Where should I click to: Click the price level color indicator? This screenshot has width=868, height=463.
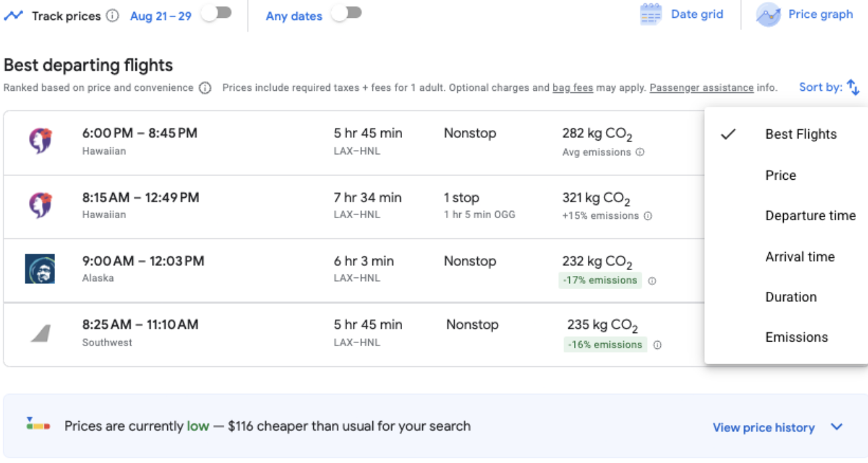coord(38,424)
